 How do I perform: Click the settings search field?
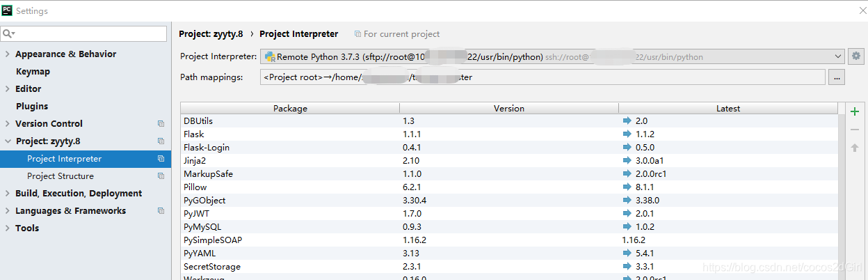click(83, 33)
